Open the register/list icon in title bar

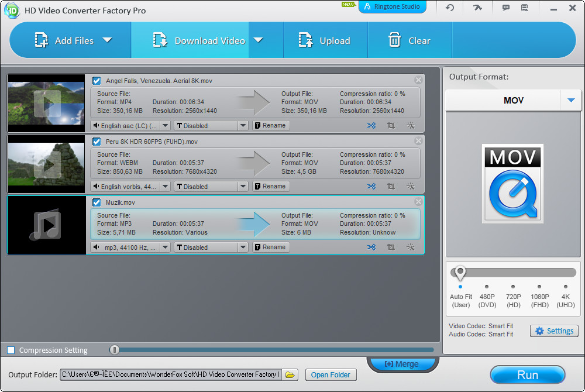[525, 8]
